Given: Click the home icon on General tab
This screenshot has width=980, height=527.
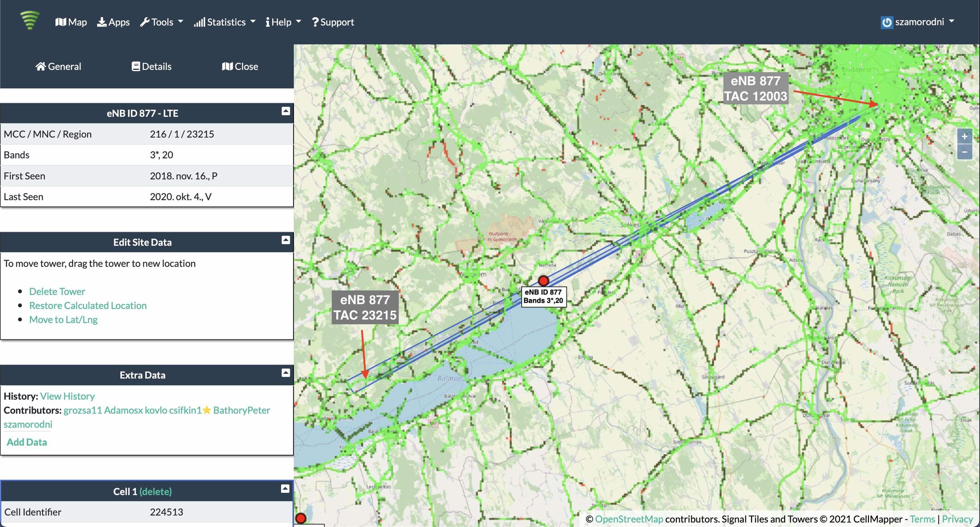Looking at the screenshot, I should pyautogui.click(x=41, y=66).
